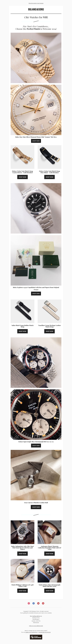Image resolution: width=72 pixels, height=644 pixels.
Task: Shop Now for Enicar Aqua Graph chronograph
Action: click(36, 446)
